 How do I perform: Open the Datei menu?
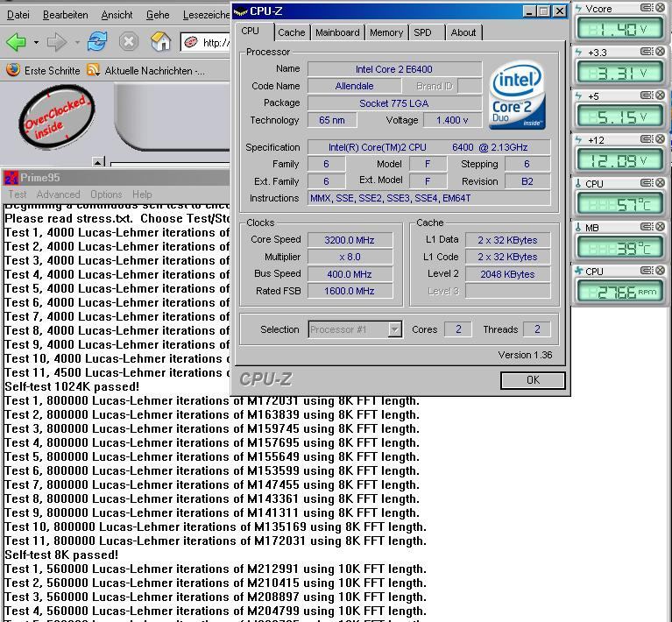tap(18, 15)
